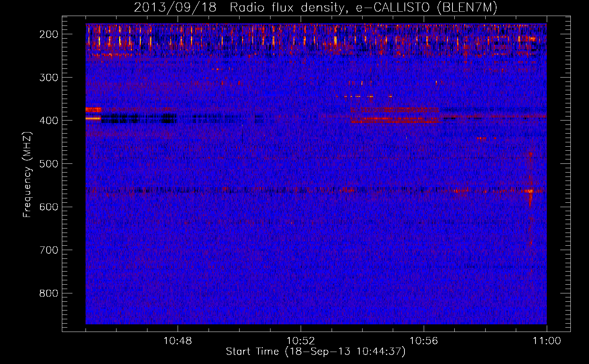The image size is (589, 364).
Task: Click the 600 frequency tick label
Action: click(x=48, y=207)
